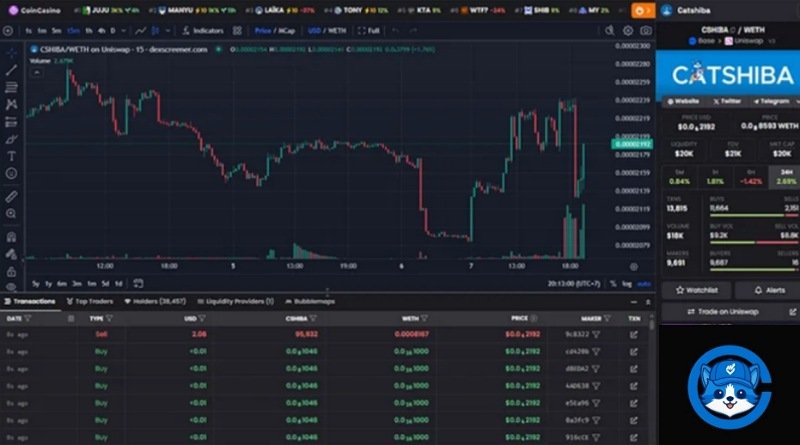Select the 24H stats period

[x=786, y=177]
